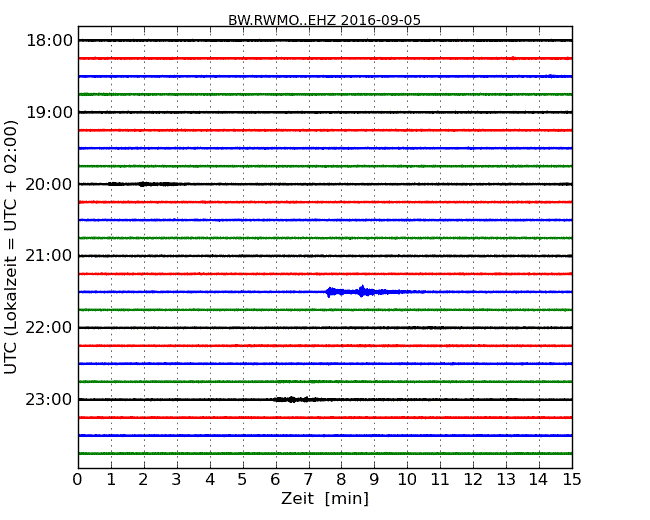Click x-axis tick label 3
The width and height of the screenshot is (650, 520).
point(177,479)
